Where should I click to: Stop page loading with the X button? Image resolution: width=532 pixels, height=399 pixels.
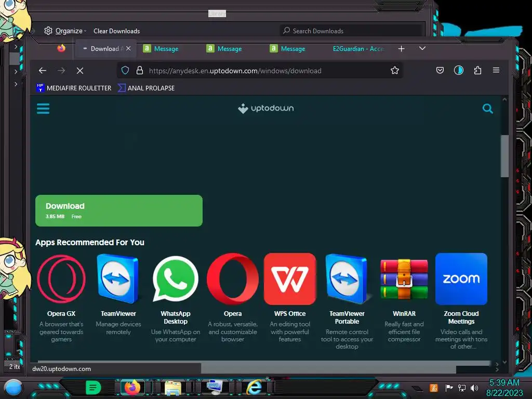tap(80, 71)
